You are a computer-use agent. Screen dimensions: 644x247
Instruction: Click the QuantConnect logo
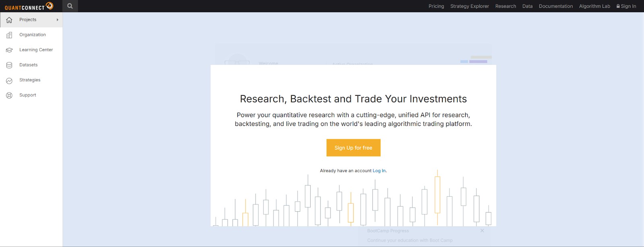[x=29, y=6]
